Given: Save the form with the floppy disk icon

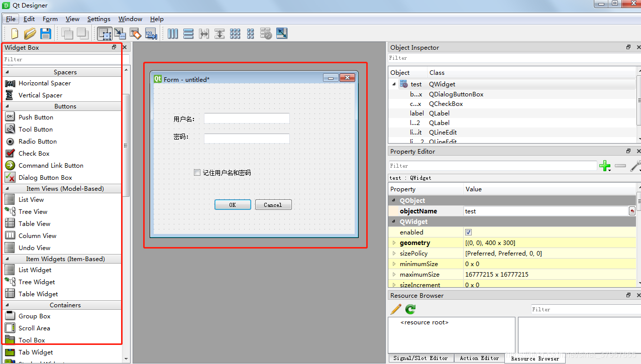Looking at the screenshot, I should pos(46,34).
